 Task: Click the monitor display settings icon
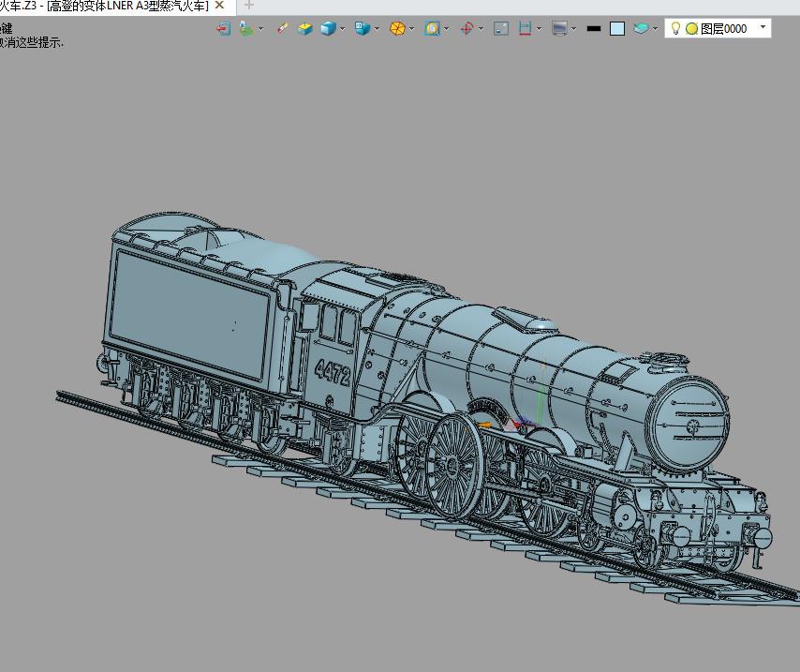click(559, 28)
